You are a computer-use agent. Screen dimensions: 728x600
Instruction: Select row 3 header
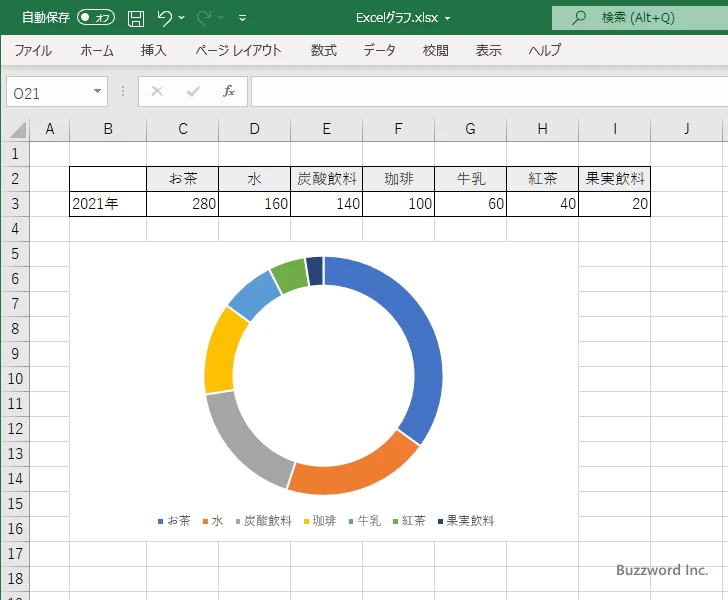pos(15,203)
